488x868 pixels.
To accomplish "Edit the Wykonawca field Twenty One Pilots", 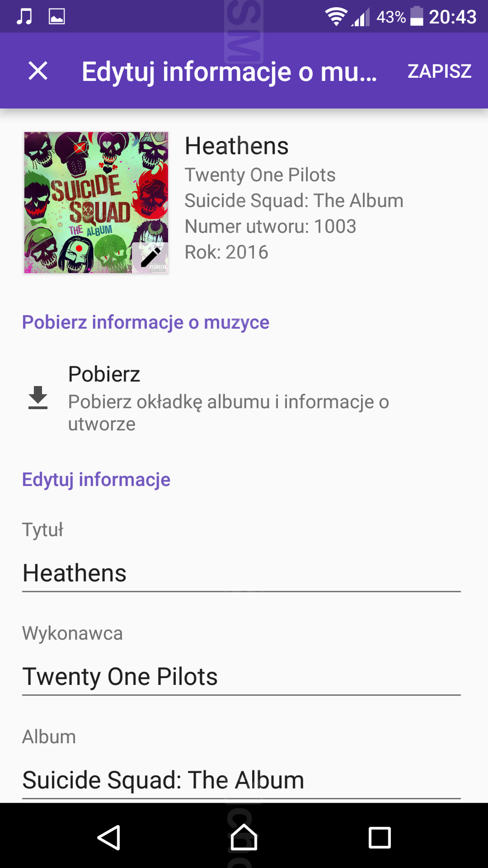I will [x=241, y=676].
